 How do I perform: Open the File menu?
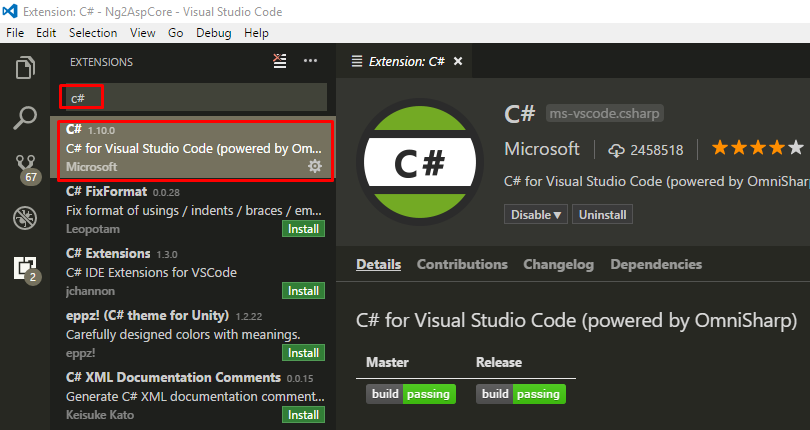(x=15, y=33)
